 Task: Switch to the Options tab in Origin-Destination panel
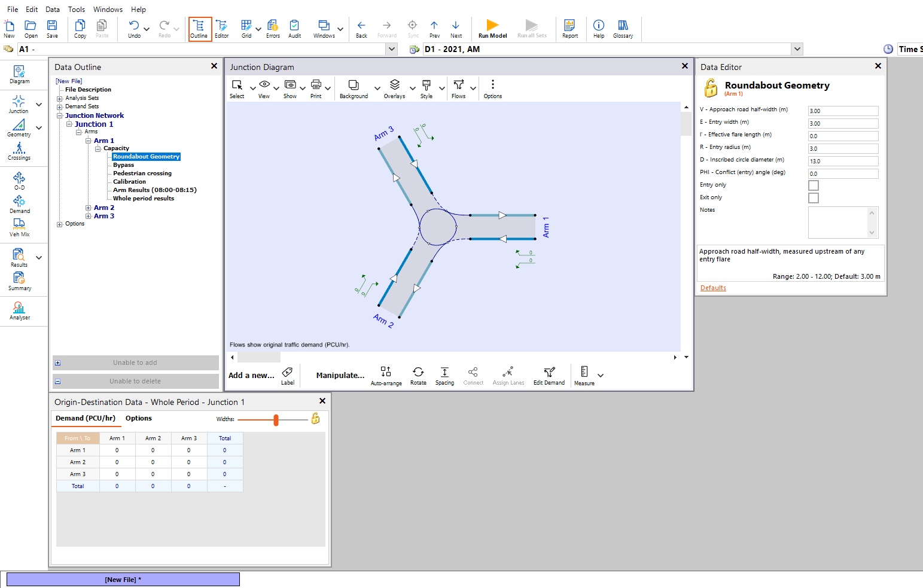[x=138, y=419]
